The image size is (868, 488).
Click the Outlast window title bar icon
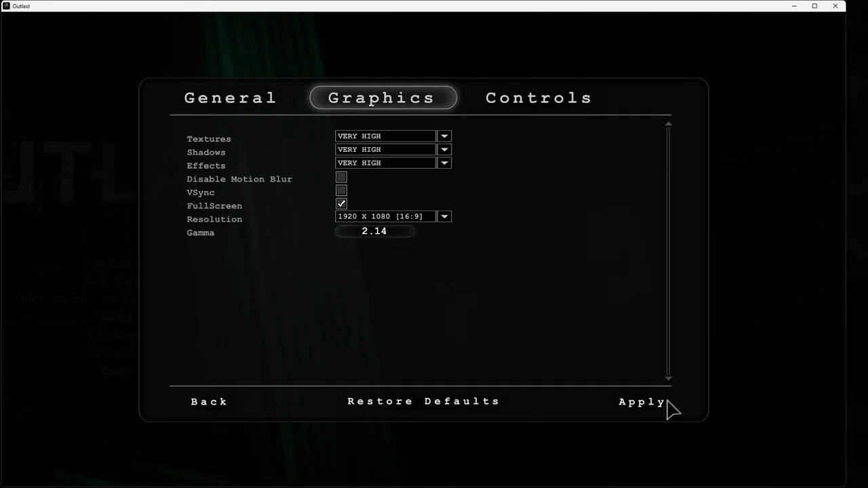pyautogui.click(x=6, y=6)
